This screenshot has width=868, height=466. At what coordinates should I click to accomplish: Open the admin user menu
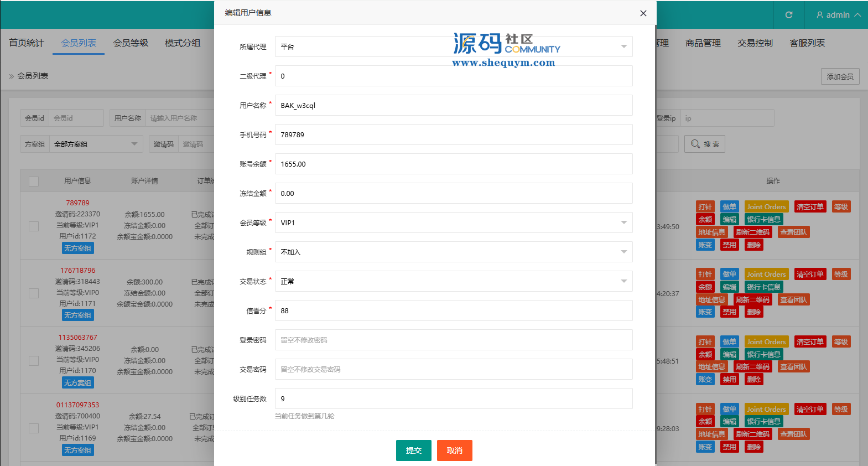[838, 15]
